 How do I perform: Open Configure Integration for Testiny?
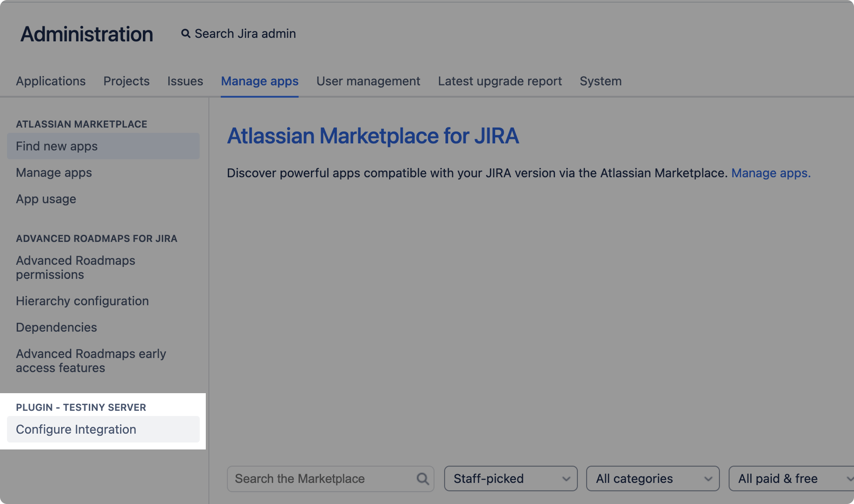[x=76, y=429]
